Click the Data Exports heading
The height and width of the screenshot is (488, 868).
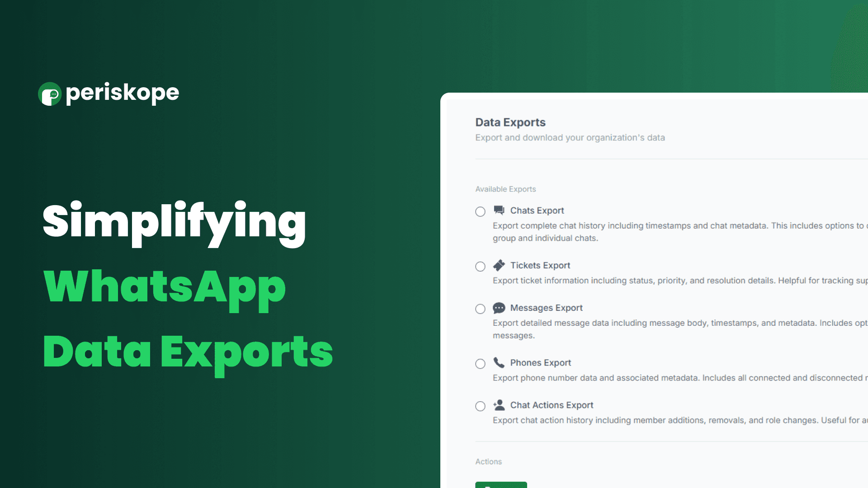click(x=510, y=122)
